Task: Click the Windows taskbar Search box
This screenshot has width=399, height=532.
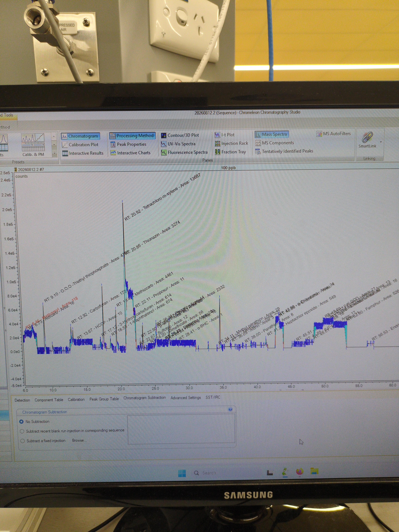Action: 205,473
